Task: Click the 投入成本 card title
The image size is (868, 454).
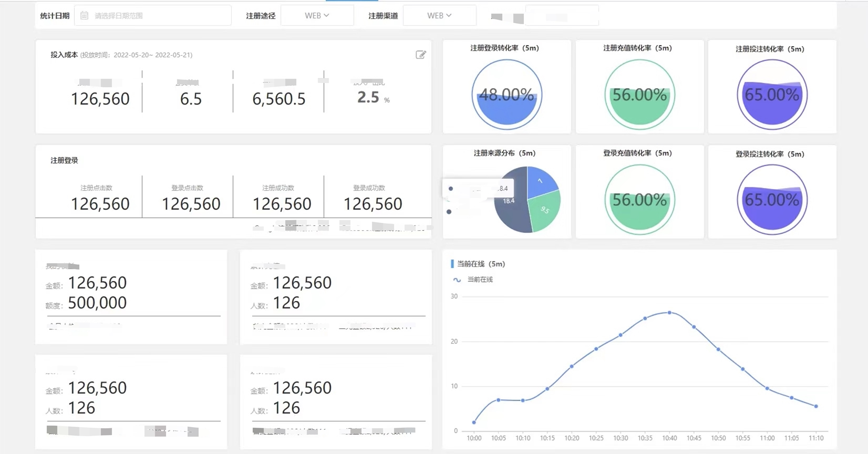Action: [64, 55]
